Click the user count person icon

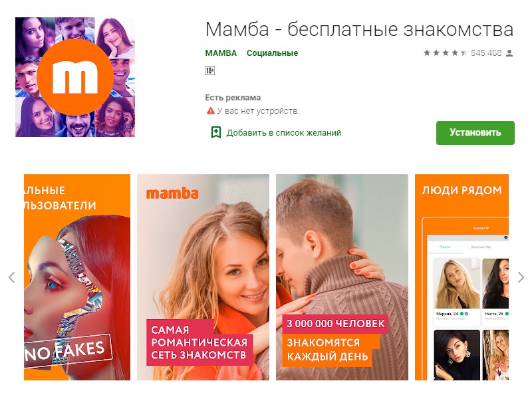click(x=509, y=53)
